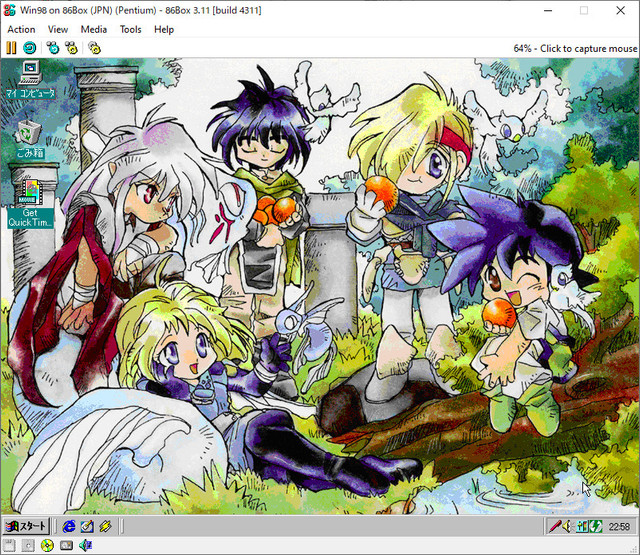Click the CD-ROM disc status bar icon
The width and height of the screenshot is (640, 555).
[x=47, y=545]
